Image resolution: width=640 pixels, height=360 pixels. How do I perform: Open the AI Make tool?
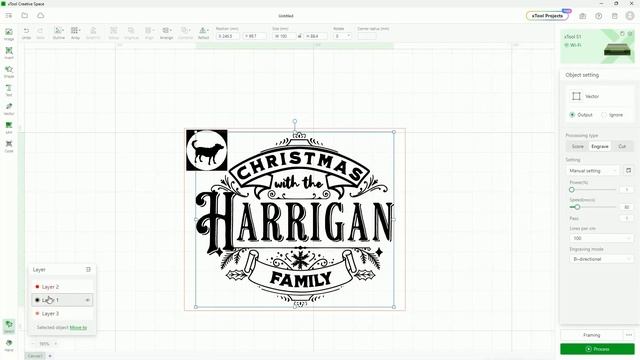(x=9, y=127)
